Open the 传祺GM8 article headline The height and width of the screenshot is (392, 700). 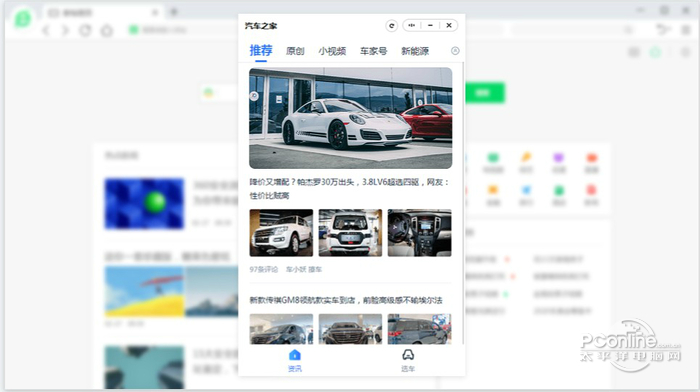346,300
